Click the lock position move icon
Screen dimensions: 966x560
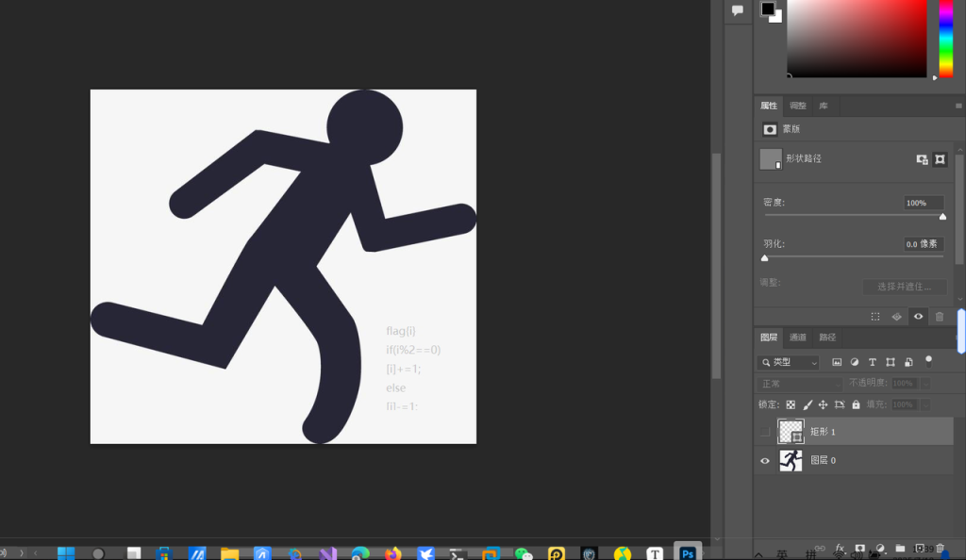click(823, 404)
